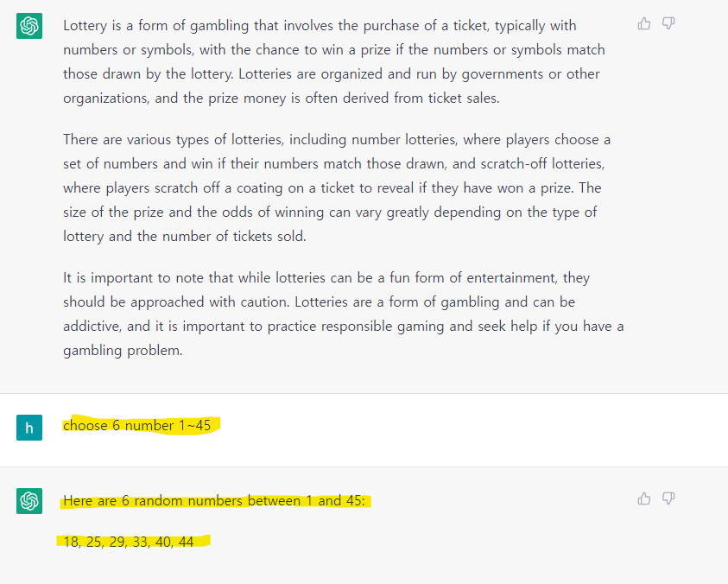Click the paragraph starting "There are various types"
The image size is (728, 584).
[x=337, y=187]
